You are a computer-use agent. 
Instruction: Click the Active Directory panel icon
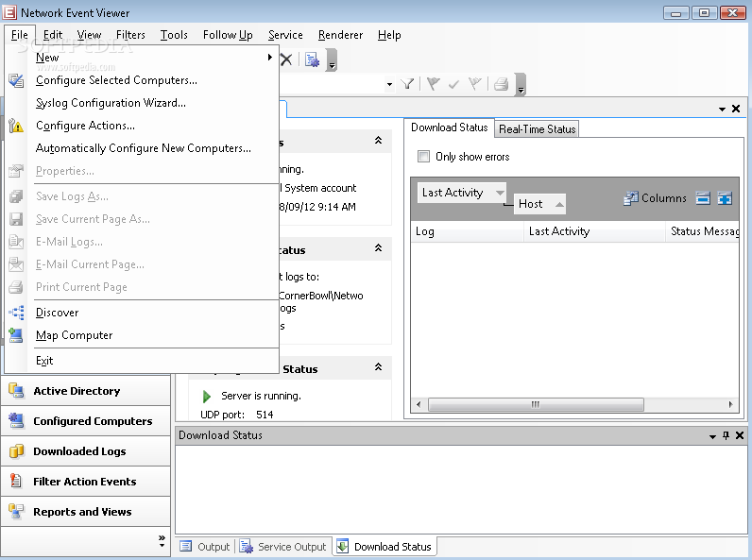click(16, 391)
